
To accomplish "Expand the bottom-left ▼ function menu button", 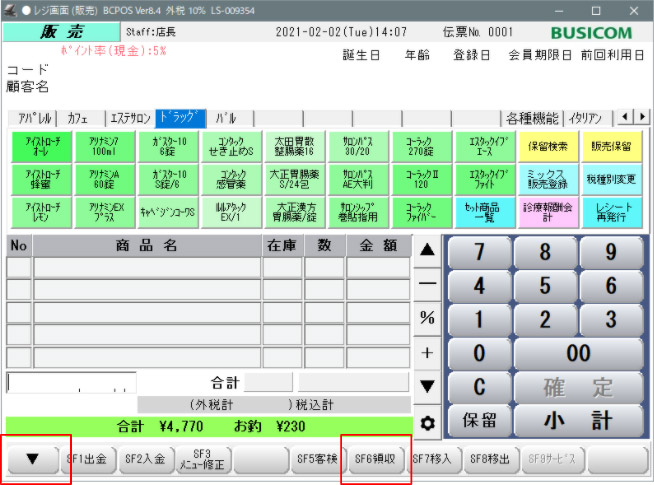I will click(x=32, y=459).
